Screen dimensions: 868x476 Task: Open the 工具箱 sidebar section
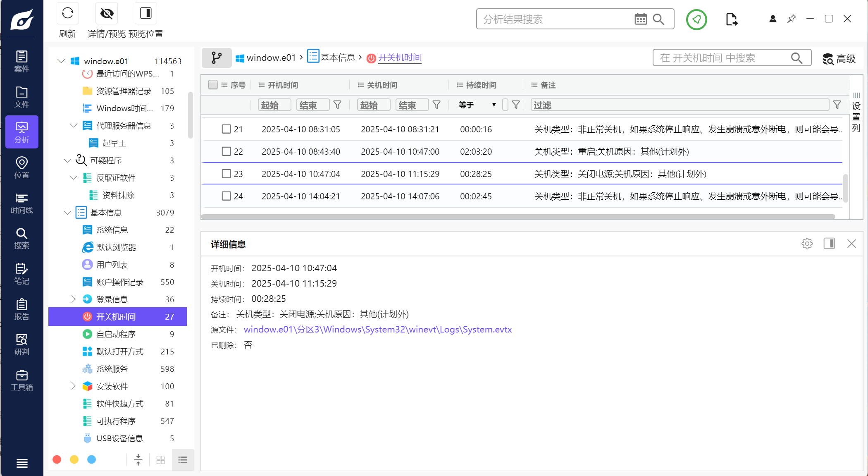point(22,380)
